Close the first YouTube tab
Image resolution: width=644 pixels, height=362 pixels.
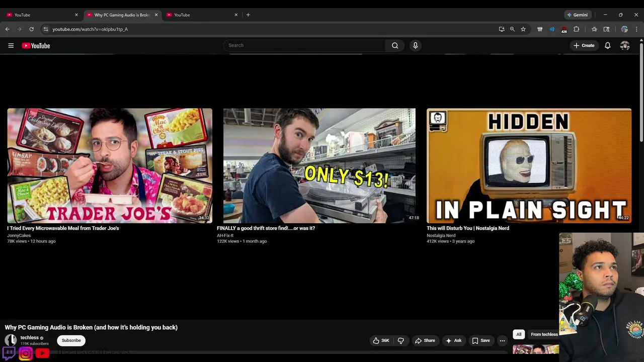click(x=76, y=15)
